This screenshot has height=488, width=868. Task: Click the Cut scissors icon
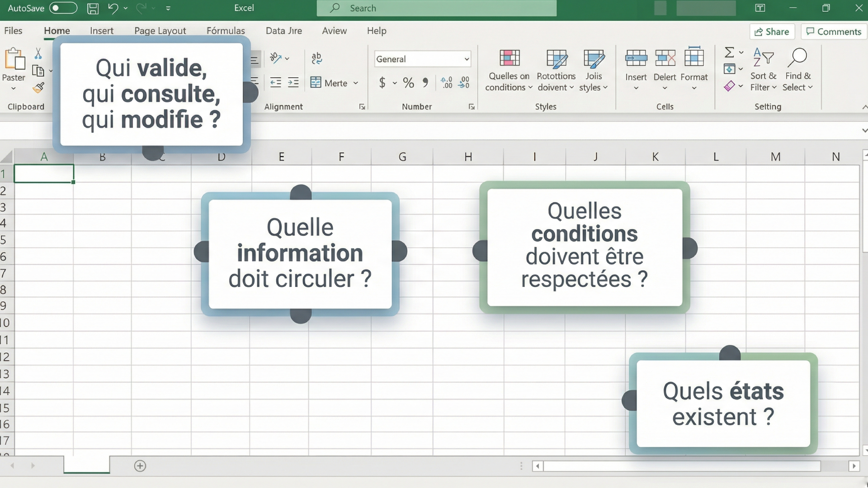click(38, 54)
